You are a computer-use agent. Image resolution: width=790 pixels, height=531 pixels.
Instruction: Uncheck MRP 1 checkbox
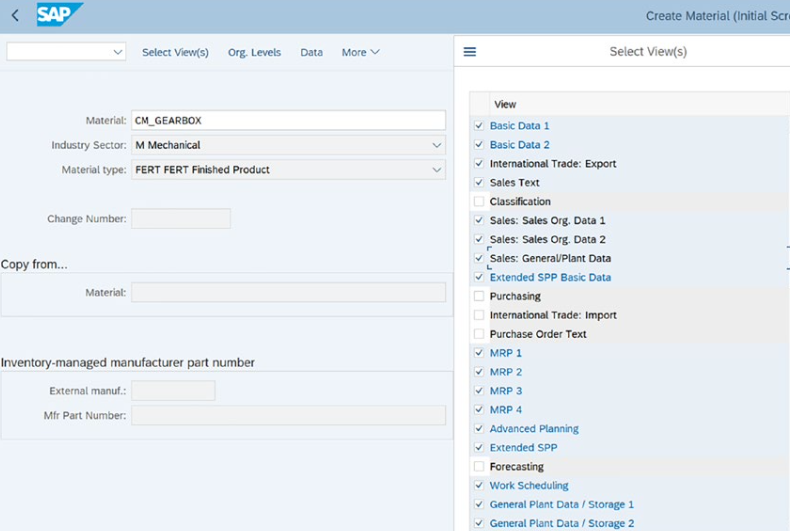point(479,353)
